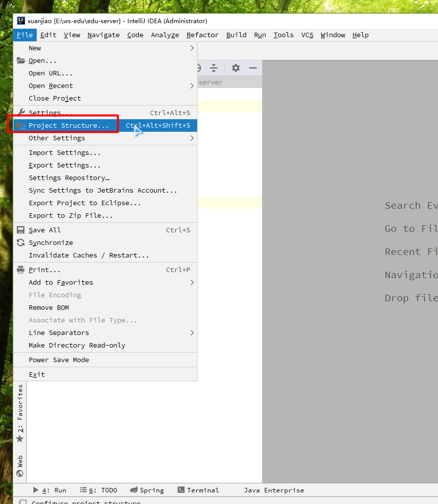This screenshot has height=504, width=438.
Task: Click the Save All floppy disk icon
Action: point(21,230)
